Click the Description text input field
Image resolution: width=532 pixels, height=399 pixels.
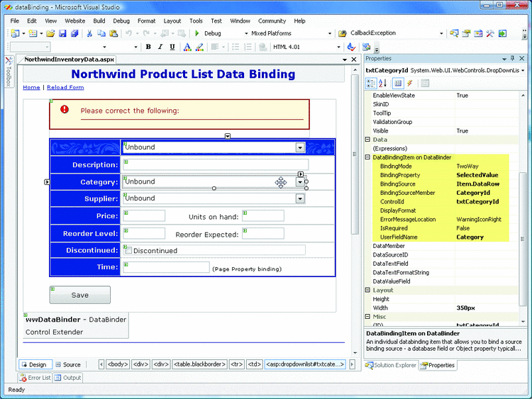click(216, 164)
